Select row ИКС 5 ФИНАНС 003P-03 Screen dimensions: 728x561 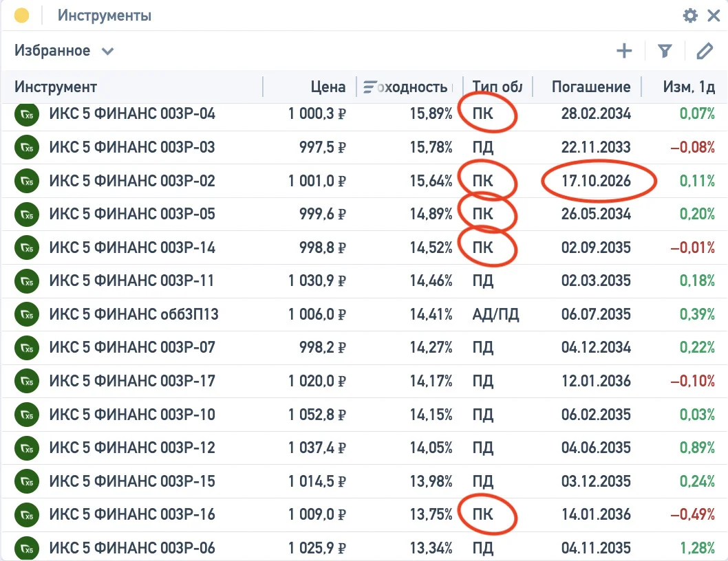[364, 147]
